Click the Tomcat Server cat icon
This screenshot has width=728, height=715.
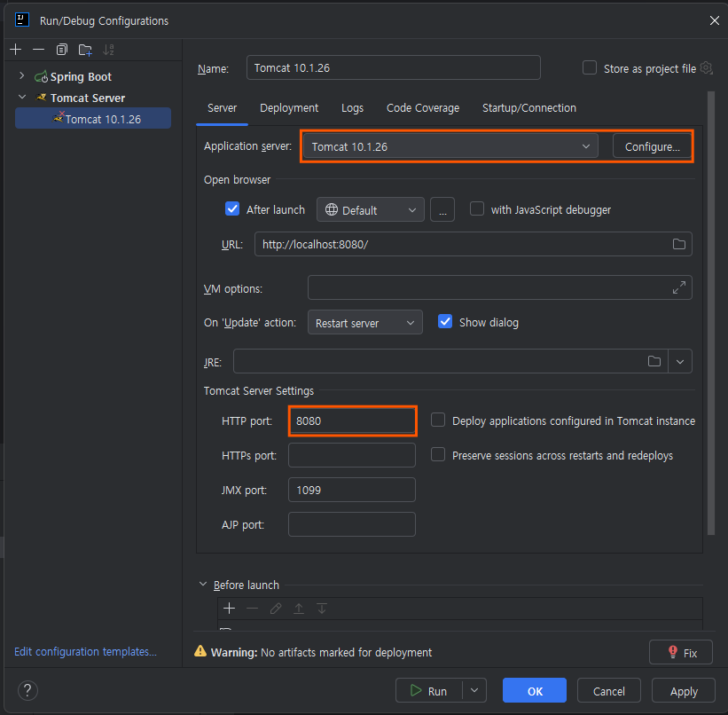point(42,98)
